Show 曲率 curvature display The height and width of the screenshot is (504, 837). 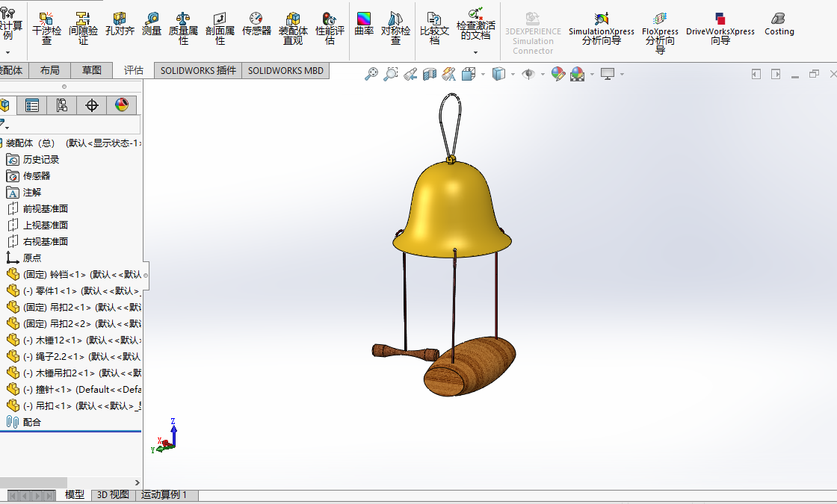tap(364, 25)
